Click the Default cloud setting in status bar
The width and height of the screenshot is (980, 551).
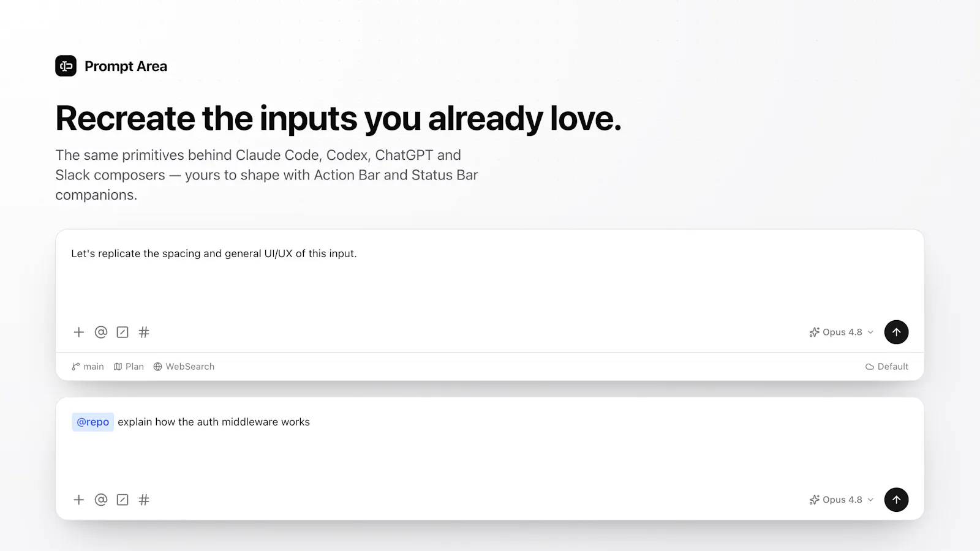click(x=886, y=367)
